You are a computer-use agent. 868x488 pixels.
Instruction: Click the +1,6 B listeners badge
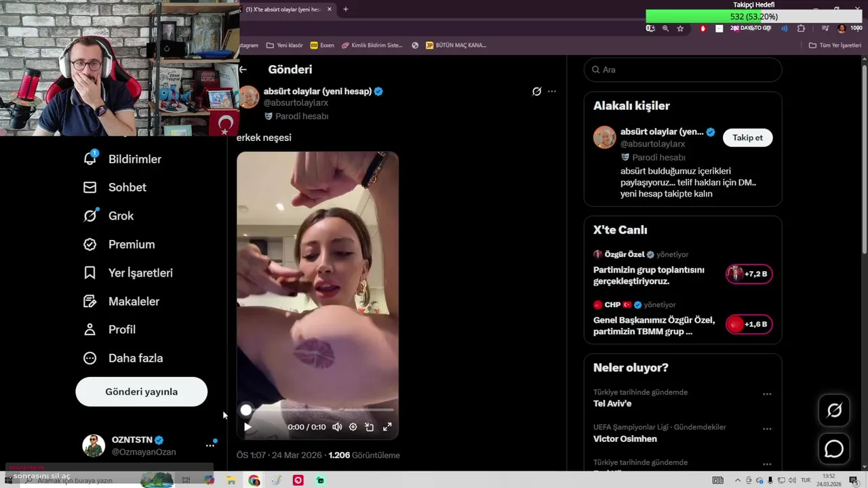pos(749,324)
